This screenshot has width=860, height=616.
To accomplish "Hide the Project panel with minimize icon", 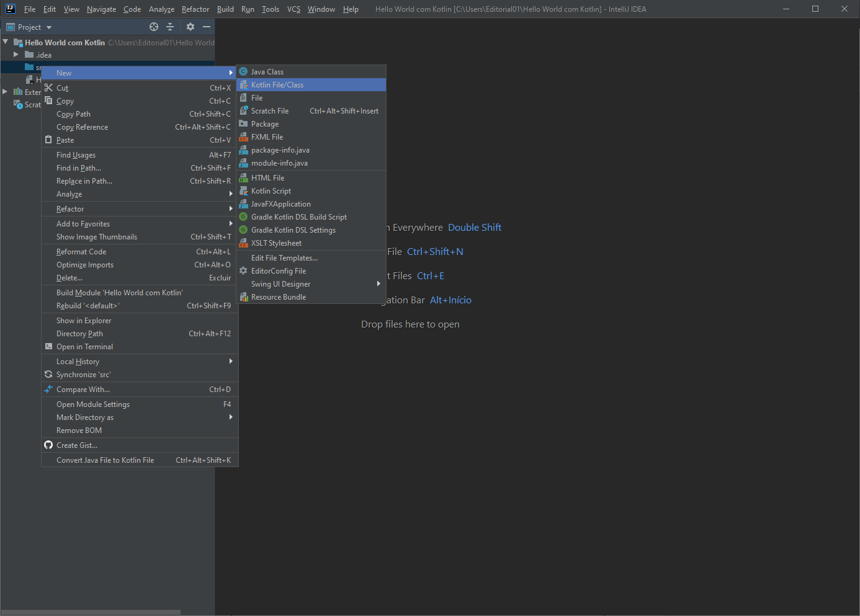I will point(207,27).
